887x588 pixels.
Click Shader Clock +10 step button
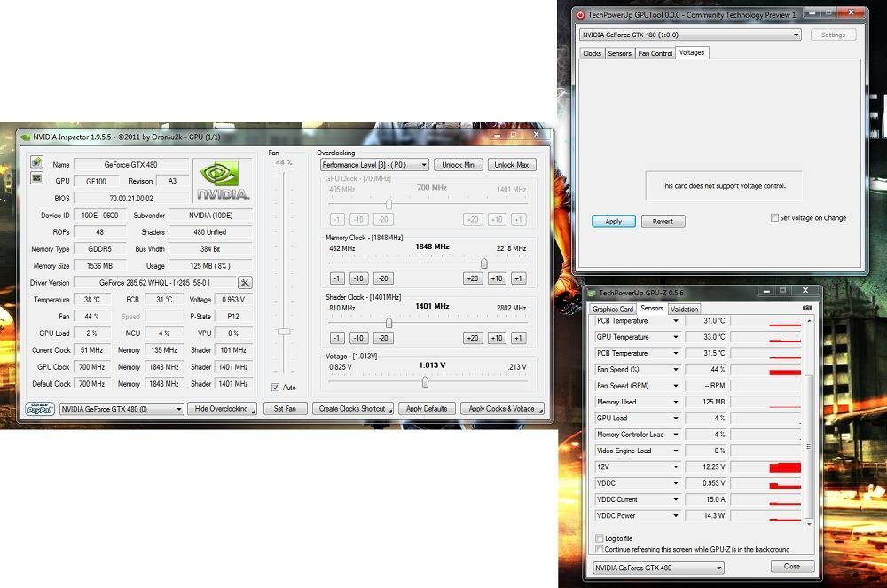pyautogui.click(x=497, y=338)
